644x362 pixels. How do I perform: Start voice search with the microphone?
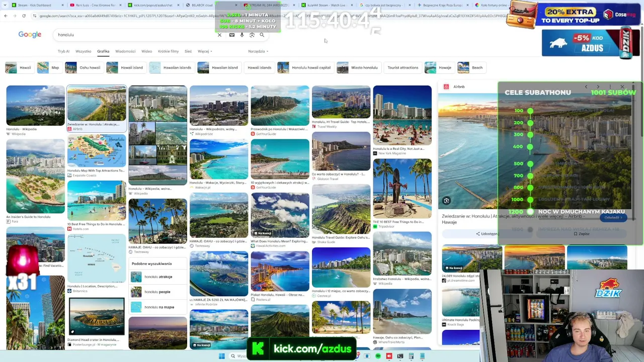click(242, 35)
